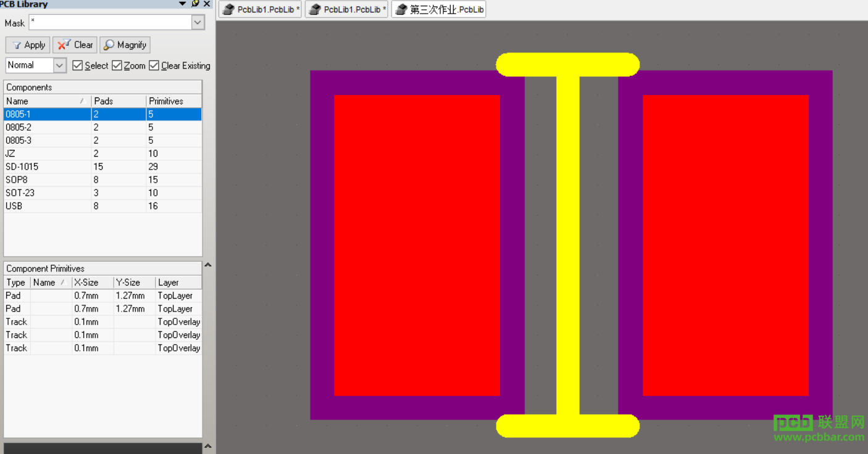Click the yellow vertical overlay track
This screenshot has width=868, height=454.
568,245
